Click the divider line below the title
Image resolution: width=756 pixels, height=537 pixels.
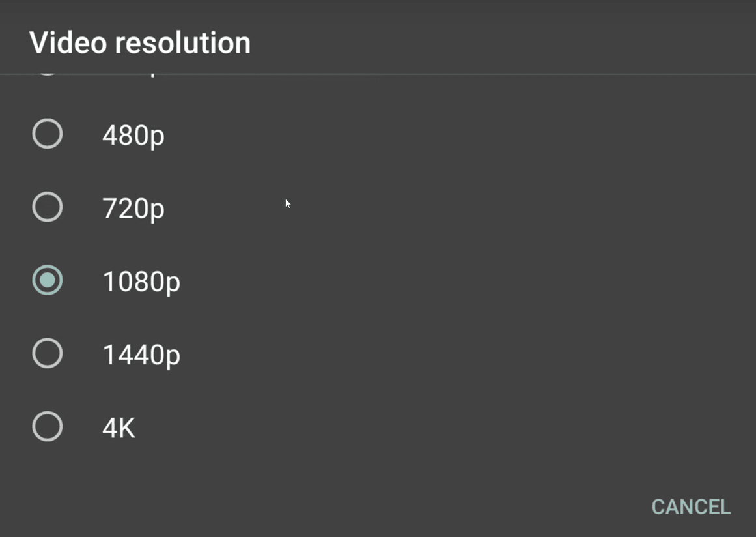378,75
